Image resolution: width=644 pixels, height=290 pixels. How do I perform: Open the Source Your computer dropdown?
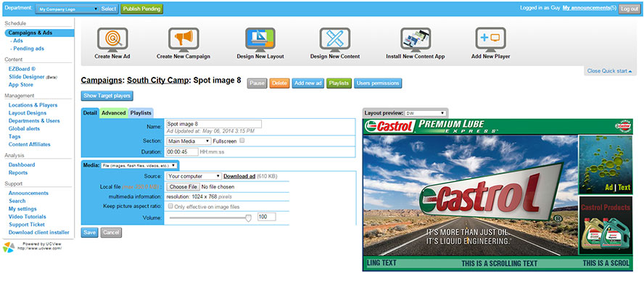194,175
